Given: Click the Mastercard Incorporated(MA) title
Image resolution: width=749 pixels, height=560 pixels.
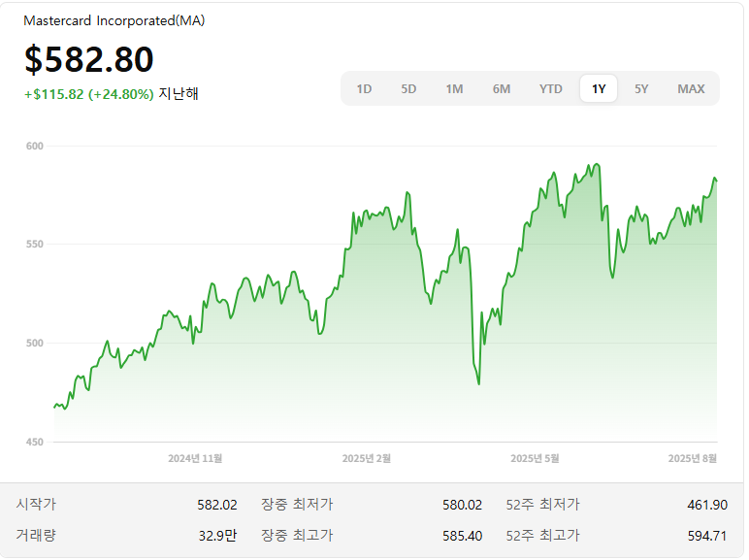Looking at the screenshot, I should pos(114,21).
